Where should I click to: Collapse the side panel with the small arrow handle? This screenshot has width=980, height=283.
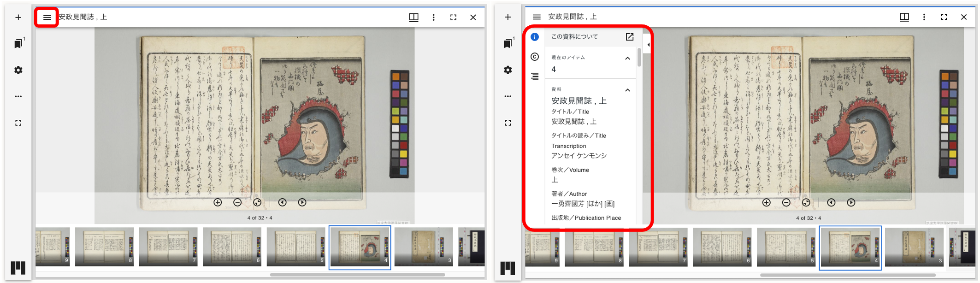point(648,45)
